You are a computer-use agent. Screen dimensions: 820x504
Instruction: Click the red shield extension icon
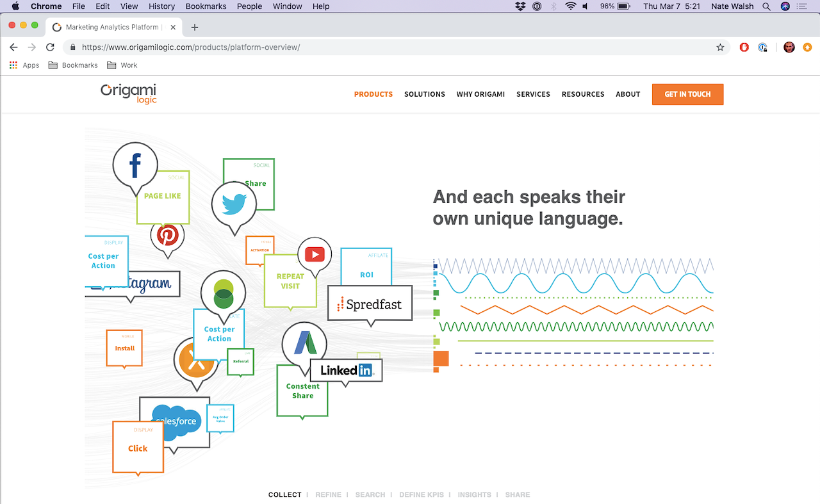click(744, 47)
